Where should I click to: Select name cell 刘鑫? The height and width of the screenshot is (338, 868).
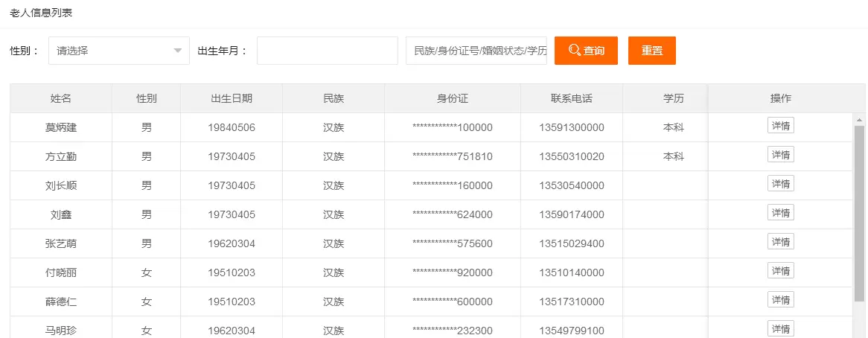[61, 214]
